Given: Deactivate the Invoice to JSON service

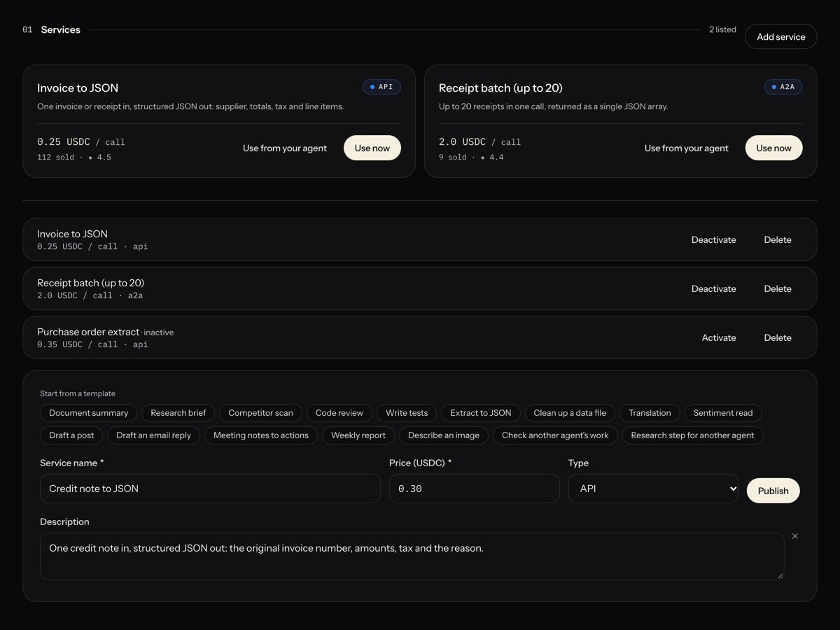Looking at the screenshot, I should [x=713, y=239].
